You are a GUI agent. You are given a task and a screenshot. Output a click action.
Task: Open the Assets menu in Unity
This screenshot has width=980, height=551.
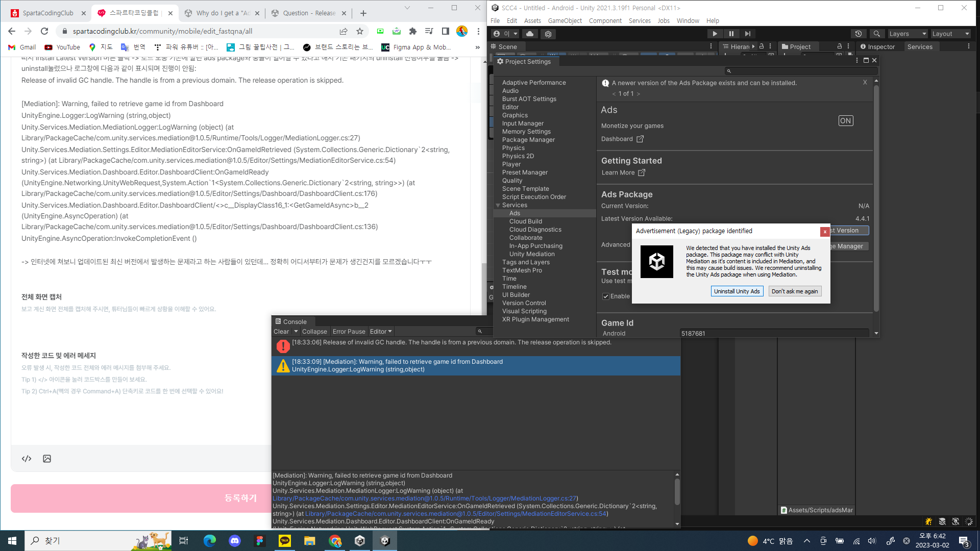coord(532,21)
